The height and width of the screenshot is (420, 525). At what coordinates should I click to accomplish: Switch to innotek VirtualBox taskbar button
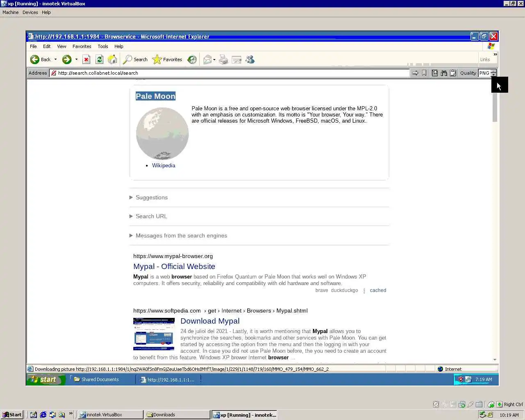tap(111, 415)
